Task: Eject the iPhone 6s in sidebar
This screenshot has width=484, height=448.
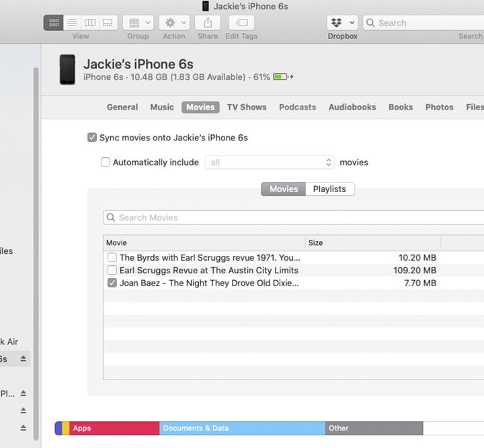Action: click(24, 359)
